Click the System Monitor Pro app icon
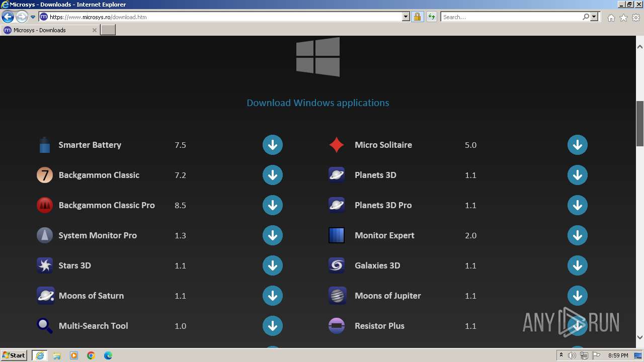 tap(45, 235)
